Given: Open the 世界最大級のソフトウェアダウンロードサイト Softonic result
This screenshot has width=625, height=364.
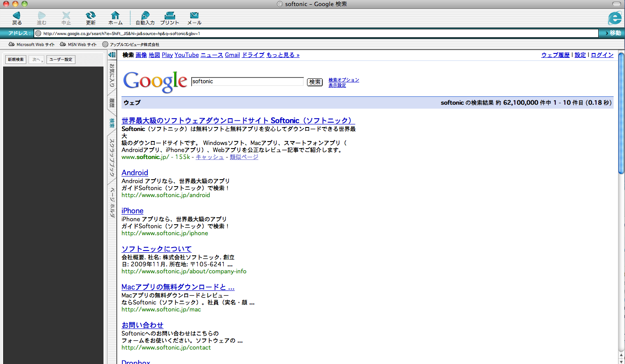Looking at the screenshot, I should (238, 120).
